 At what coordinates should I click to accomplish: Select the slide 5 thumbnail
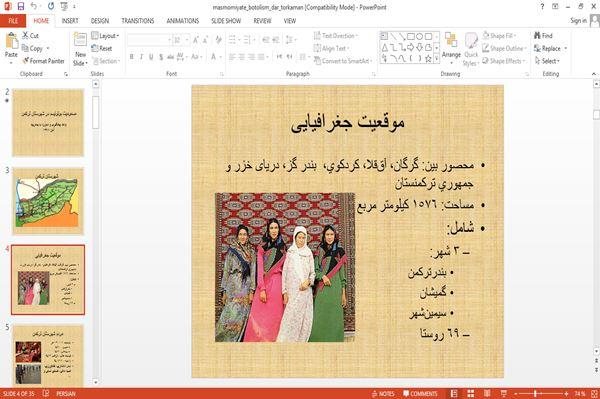coord(48,355)
